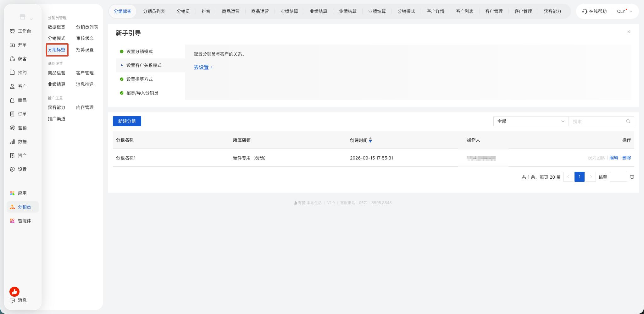Image resolution: width=644 pixels, height=314 pixels.
Task: Open the 订单 orders icon
Action: 12,114
